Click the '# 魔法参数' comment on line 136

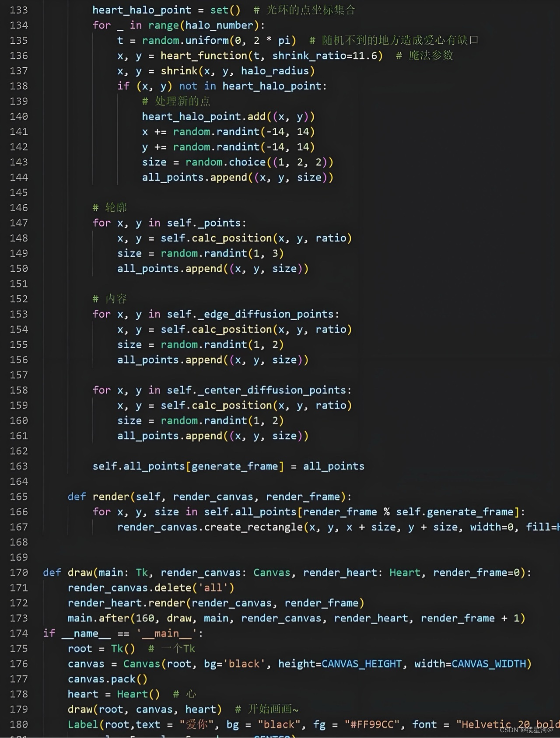pyautogui.click(x=424, y=56)
